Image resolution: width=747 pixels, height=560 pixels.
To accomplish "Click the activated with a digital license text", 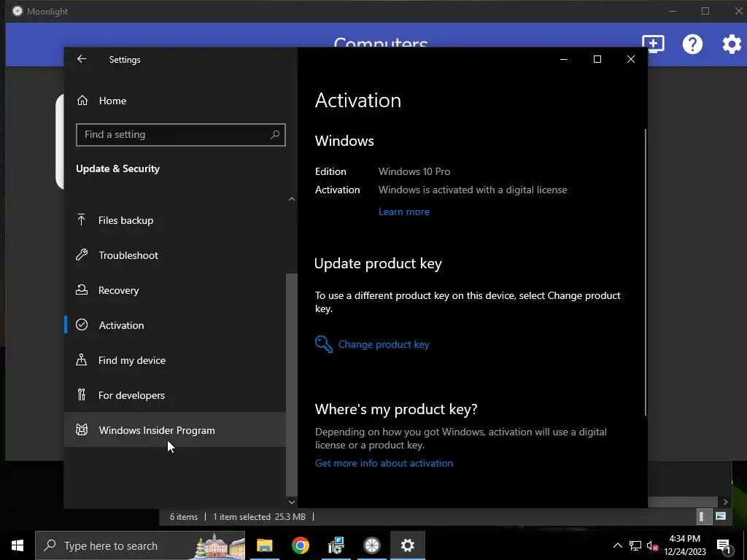I will click(473, 190).
